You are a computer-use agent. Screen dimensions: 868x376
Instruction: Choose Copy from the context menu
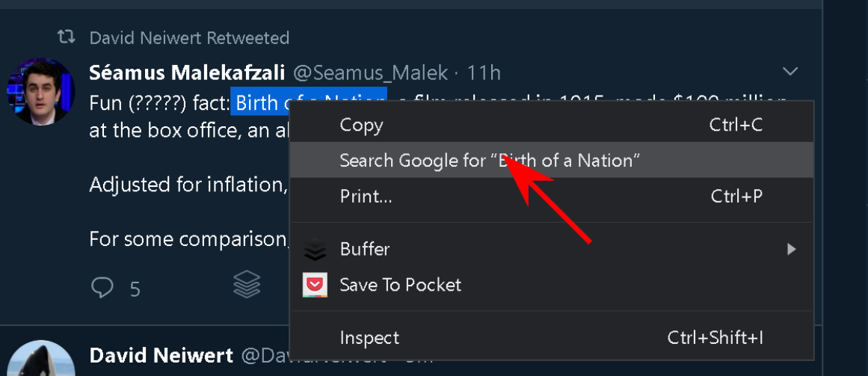pyautogui.click(x=362, y=125)
